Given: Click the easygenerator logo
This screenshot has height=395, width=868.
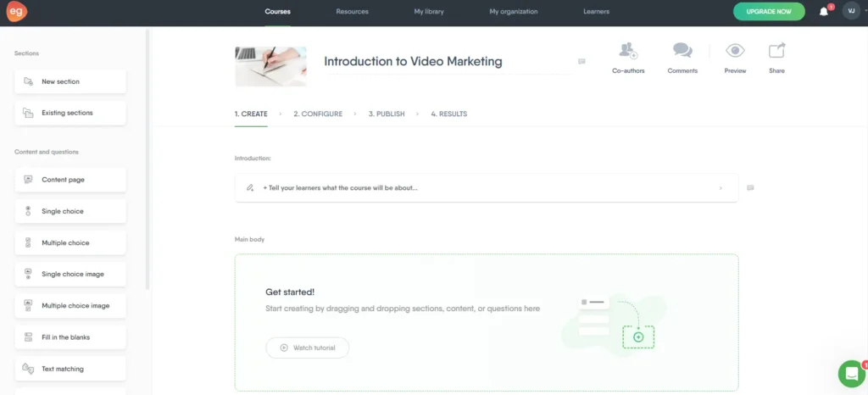Looking at the screenshot, I should click(17, 12).
